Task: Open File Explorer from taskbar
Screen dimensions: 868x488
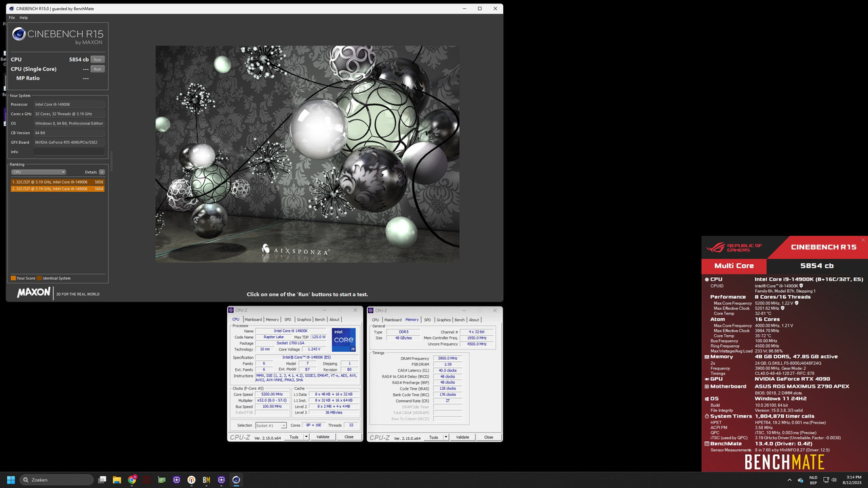Action: click(117, 480)
